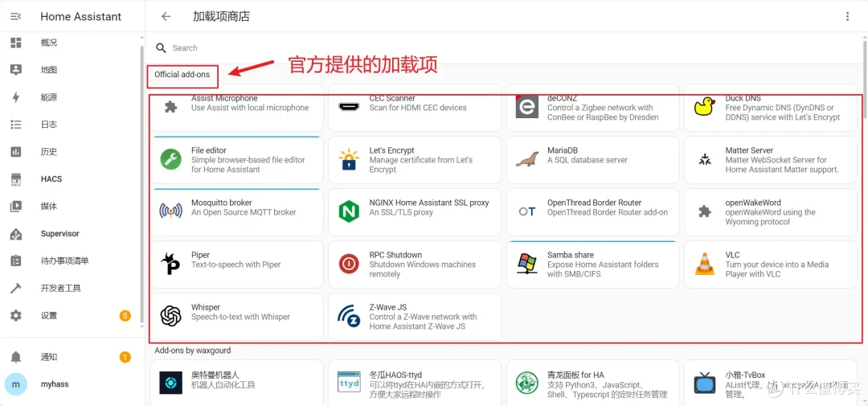868x406 pixels.
Task: Select the 历史 sidebar item
Action: pos(72,152)
